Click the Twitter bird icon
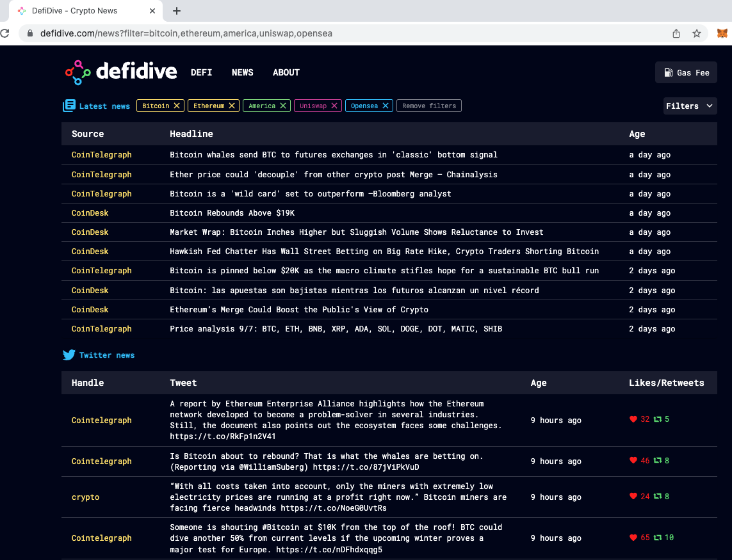 pos(69,355)
